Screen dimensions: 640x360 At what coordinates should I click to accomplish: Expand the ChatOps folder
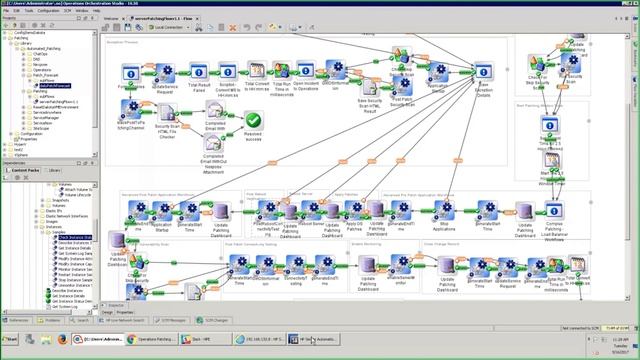[23, 54]
